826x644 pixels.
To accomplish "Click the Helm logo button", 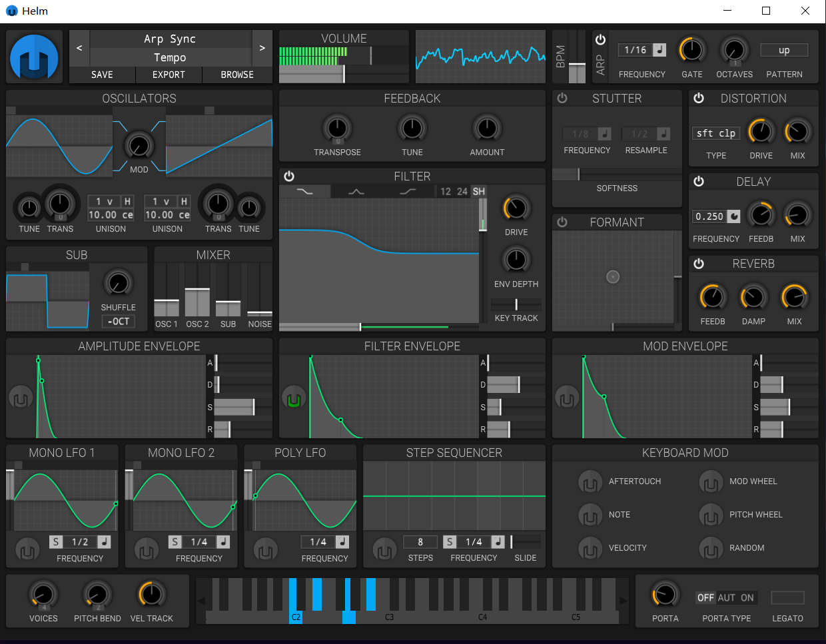I will coord(34,57).
